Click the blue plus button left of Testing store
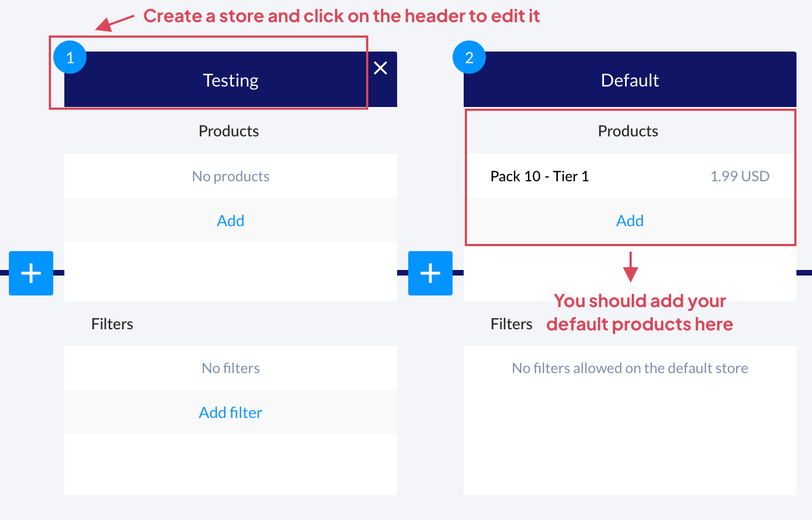This screenshot has height=520, width=812. [31, 273]
